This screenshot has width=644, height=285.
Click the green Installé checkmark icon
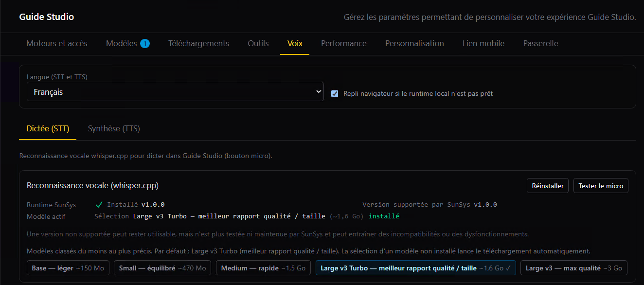(99, 205)
